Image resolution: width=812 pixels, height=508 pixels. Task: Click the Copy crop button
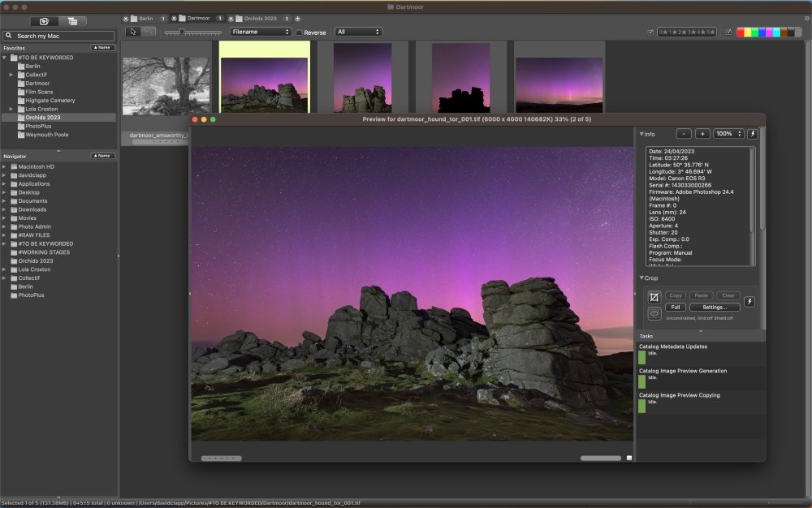676,295
